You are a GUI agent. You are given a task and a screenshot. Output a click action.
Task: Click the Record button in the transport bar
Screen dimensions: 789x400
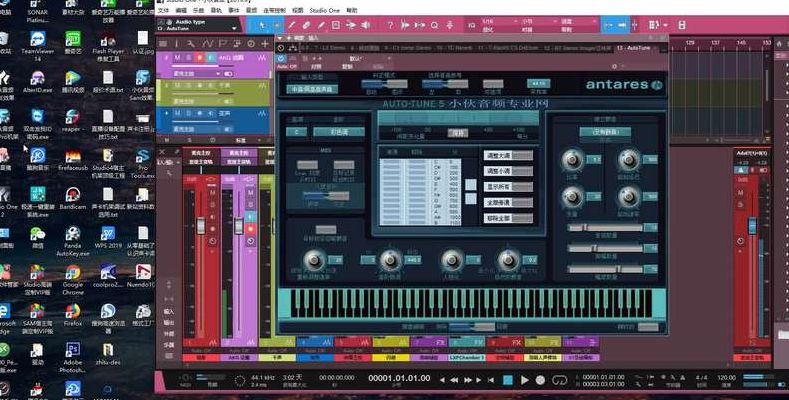point(540,380)
